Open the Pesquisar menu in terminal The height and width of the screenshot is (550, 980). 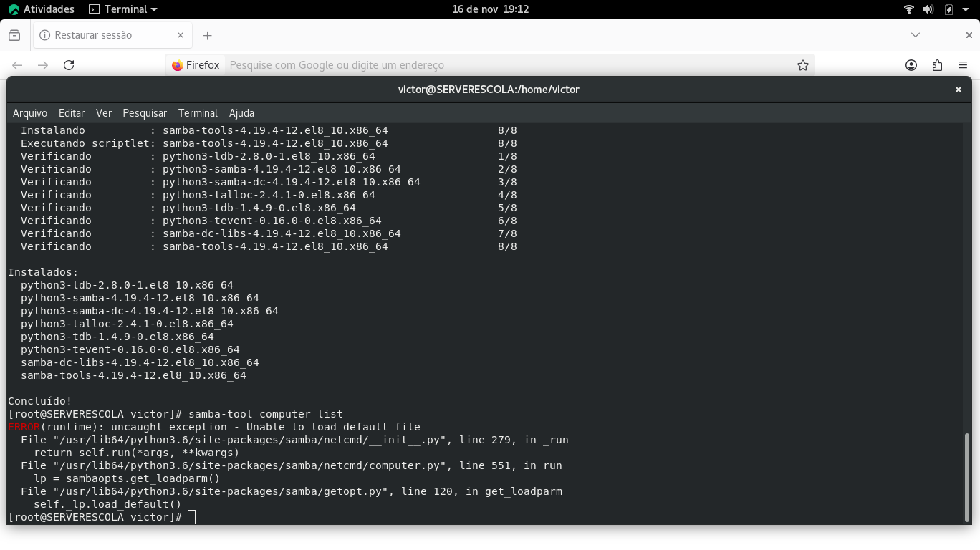[x=145, y=113]
